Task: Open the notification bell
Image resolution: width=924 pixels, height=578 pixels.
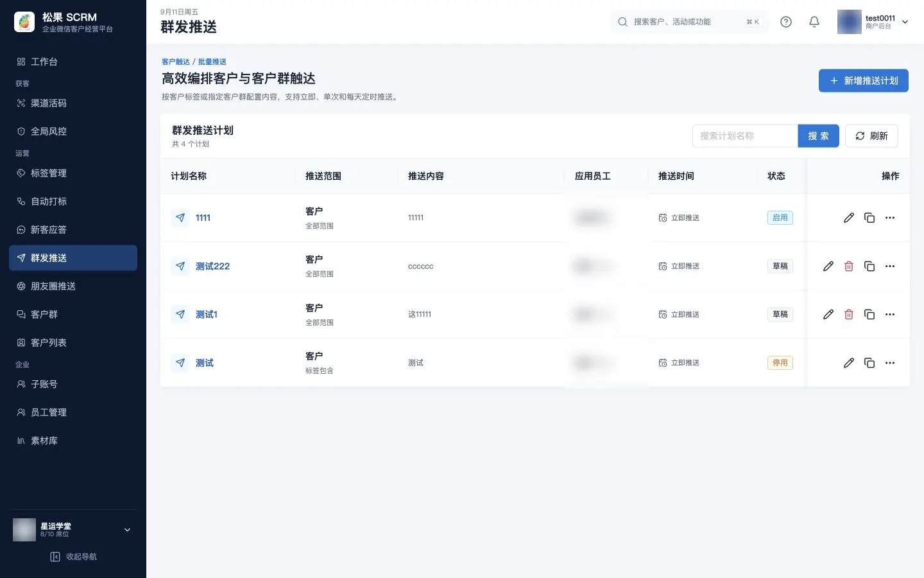Action: [x=814, y=22]
